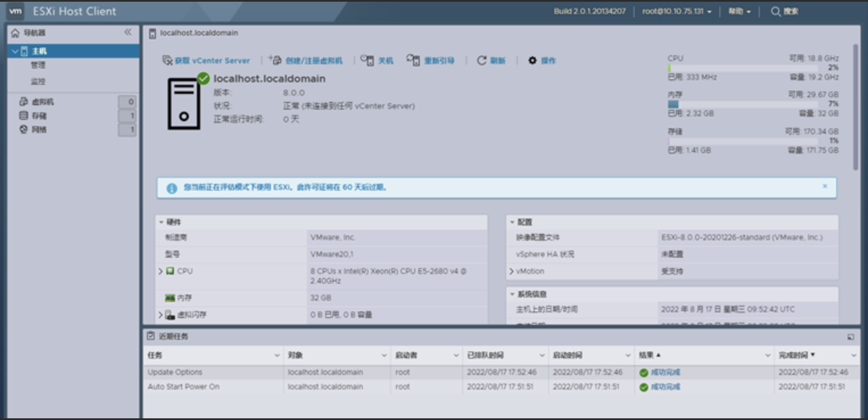This screenshot has height=420, width=868.
Task: Click the info icon in evaluation banner
Action: pyautogui.click(x=172, y=188)
